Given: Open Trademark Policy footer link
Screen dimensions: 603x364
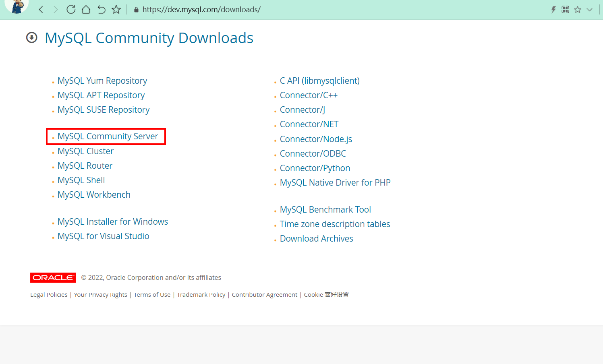Looking at the screenshot, I should (201, 295).
